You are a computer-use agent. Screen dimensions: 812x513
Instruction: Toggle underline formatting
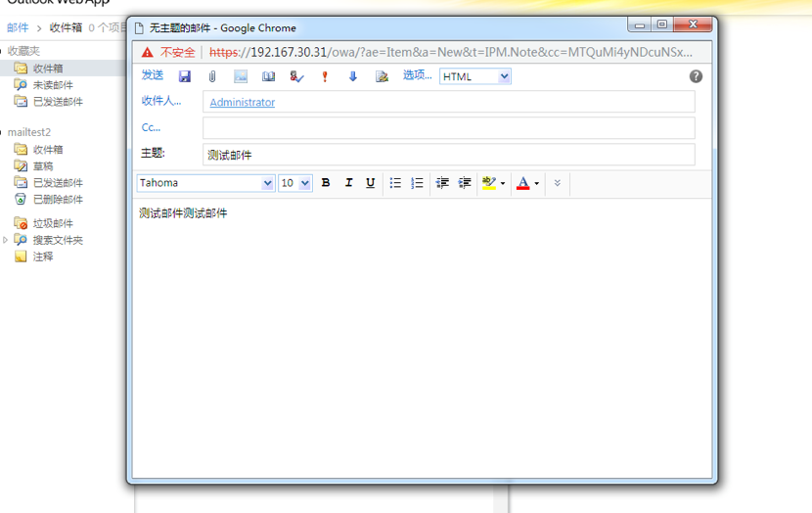point(370,183)
